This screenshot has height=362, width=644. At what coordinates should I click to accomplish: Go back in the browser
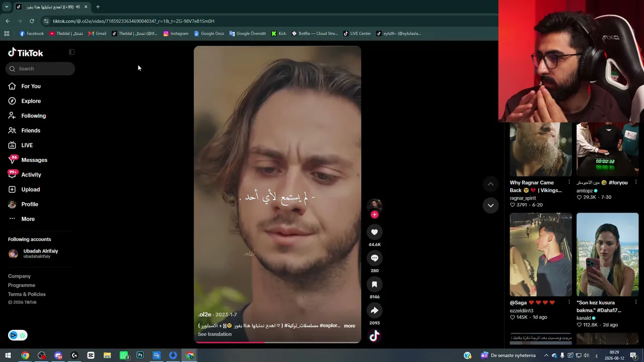coord(8,21)
